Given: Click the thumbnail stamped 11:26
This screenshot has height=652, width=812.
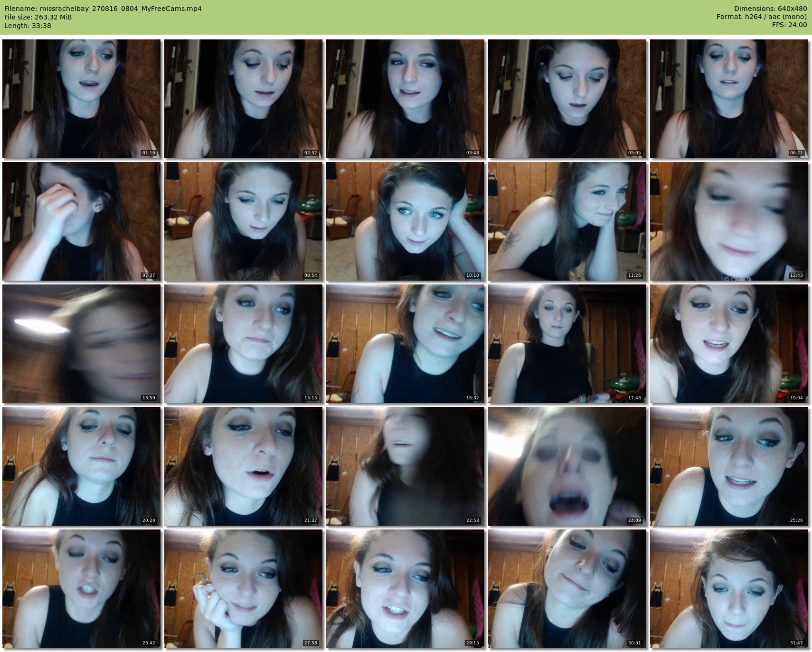Looking at the screenshot, I should pos(567,221).
